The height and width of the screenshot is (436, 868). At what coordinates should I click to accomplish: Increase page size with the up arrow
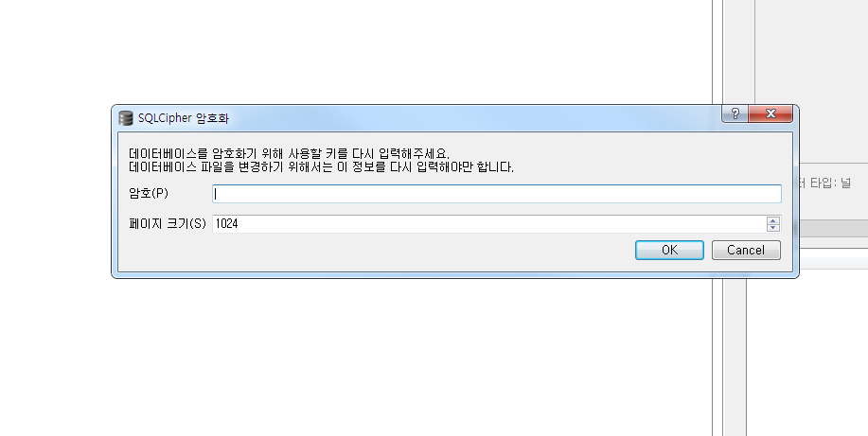coord(773,220)
